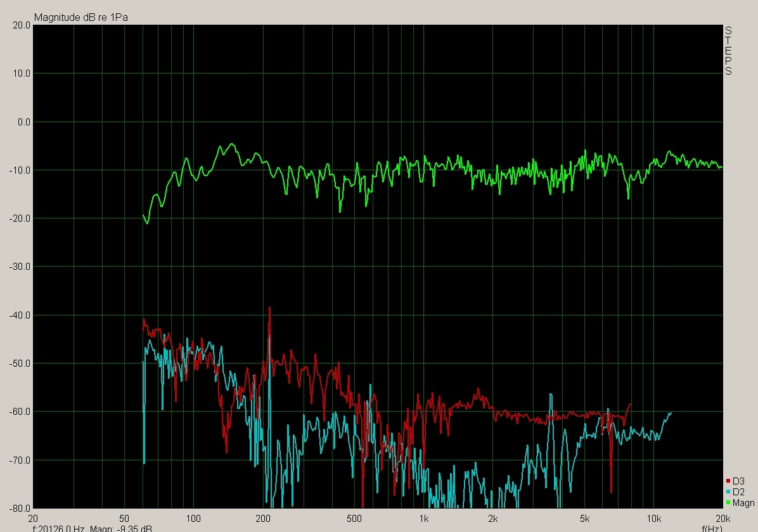758x532 pixels.
Task: Click the -10.0 dB axis label
Action: (20, 170)
